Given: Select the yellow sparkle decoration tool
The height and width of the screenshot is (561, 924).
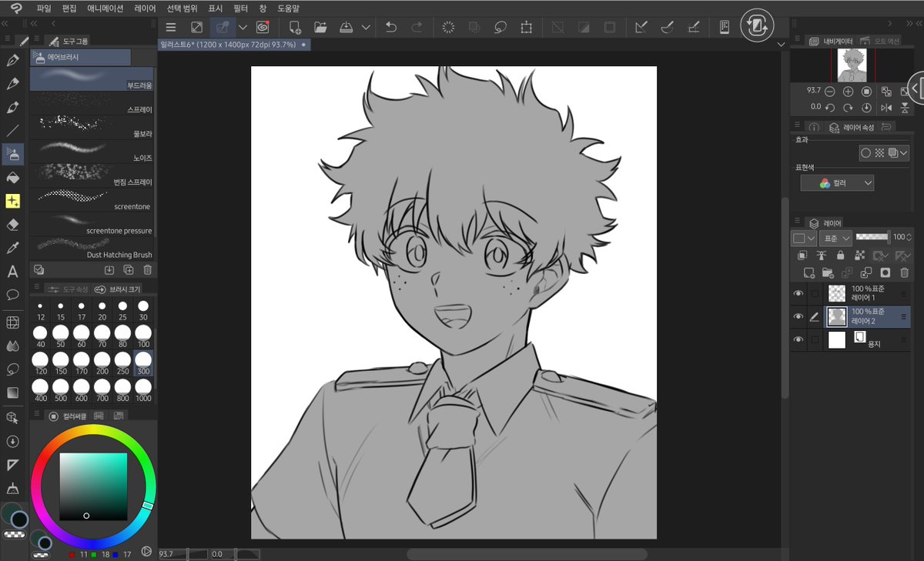Looking at the screenshot, I should point(12,201).
